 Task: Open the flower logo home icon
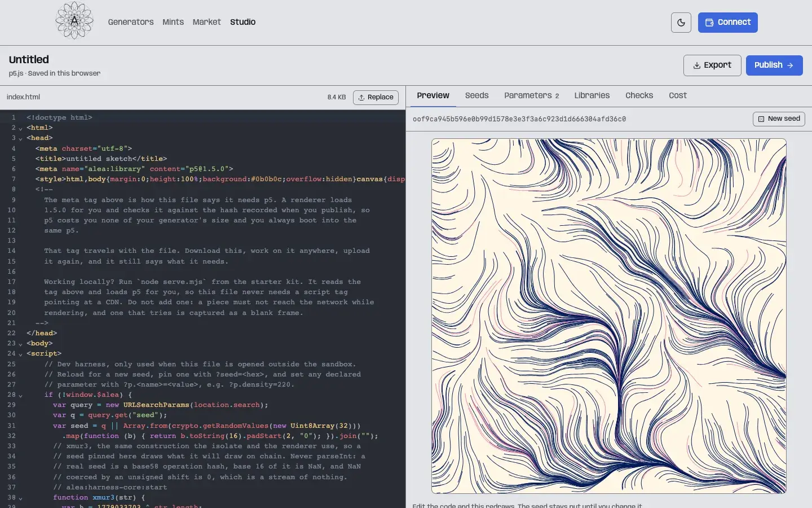74,21
